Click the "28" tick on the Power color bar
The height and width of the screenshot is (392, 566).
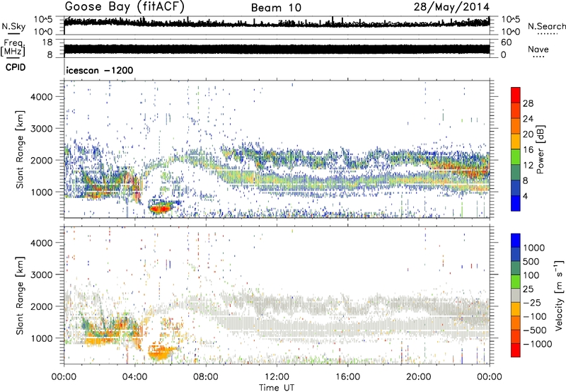point(528,103)
